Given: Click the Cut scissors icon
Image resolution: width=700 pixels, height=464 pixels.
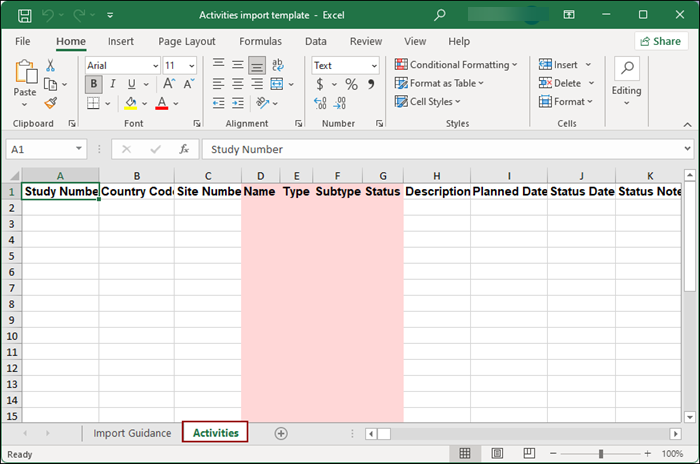Looking at the screenshot, I should (51, 65).
